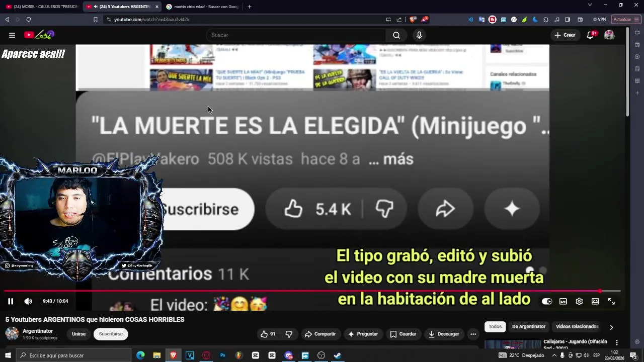Open the Argentinator channel name link
644x362 pixels.
tap(38, 331)
